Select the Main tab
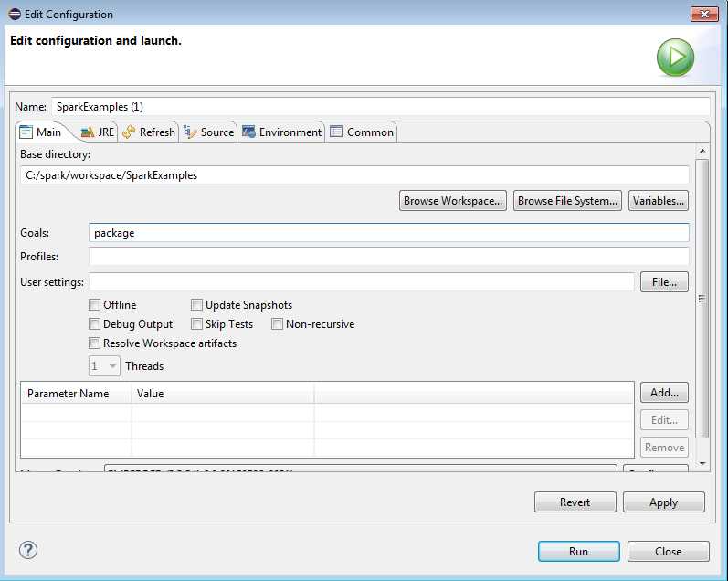 [x=41, y=132]
